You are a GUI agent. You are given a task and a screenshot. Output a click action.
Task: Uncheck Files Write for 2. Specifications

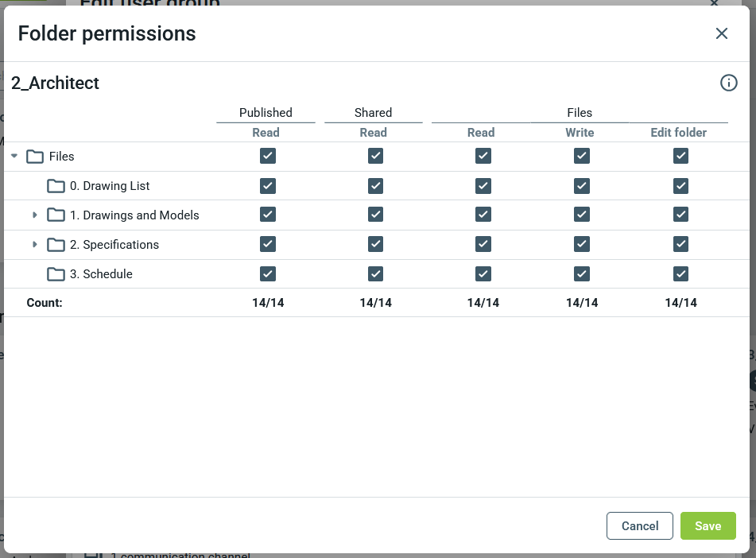click(582, 245)
